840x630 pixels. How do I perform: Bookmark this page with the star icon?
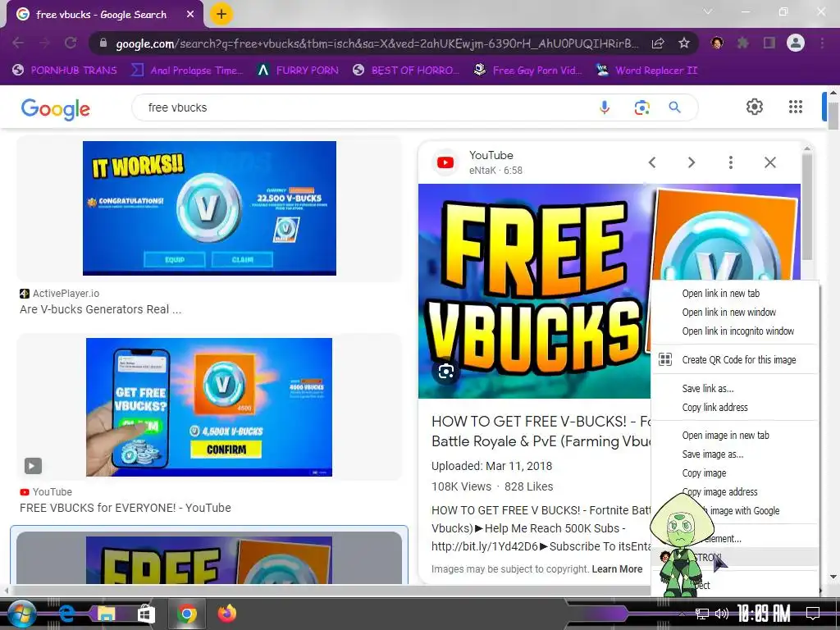pyautogui.click(x=683, y=43)
